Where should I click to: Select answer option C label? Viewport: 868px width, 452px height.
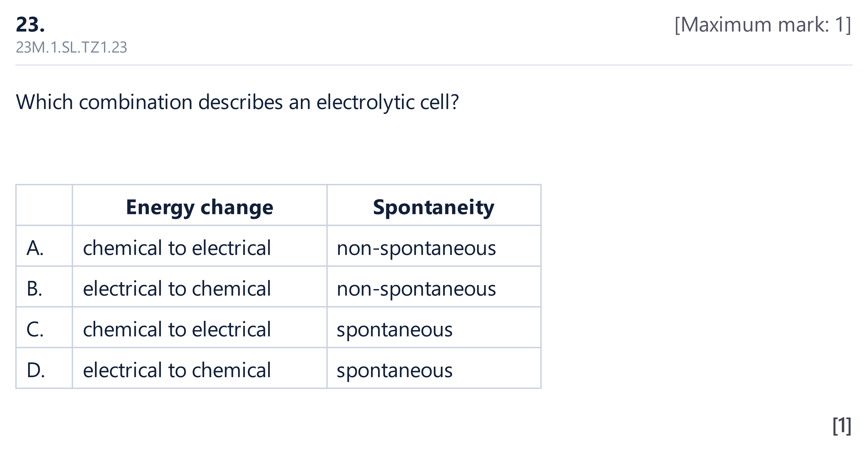(35, 330)
